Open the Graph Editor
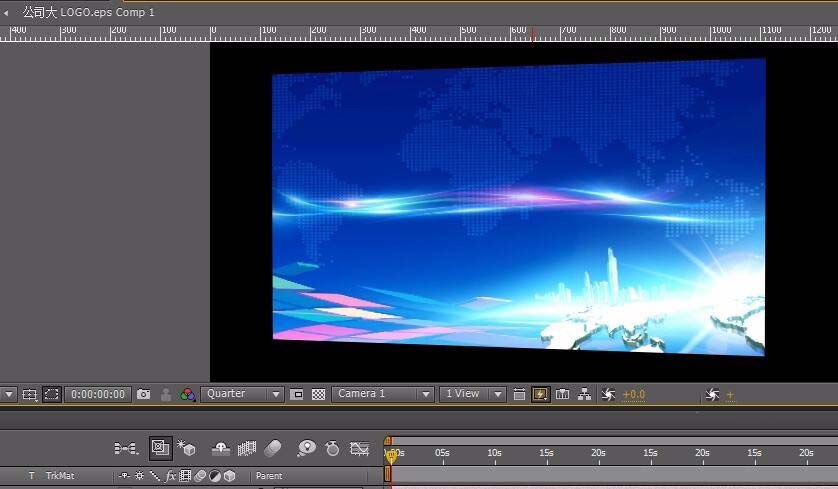 pos(360,448)
